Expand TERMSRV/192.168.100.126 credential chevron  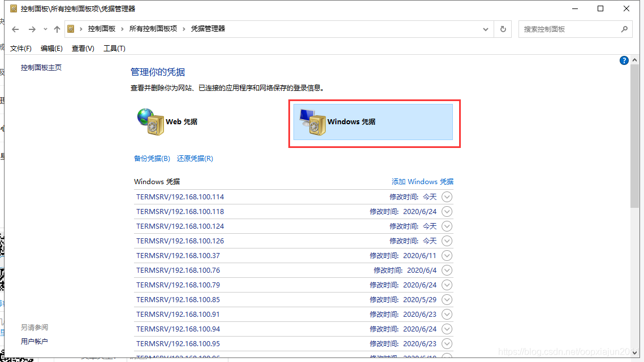click(447, 241)
